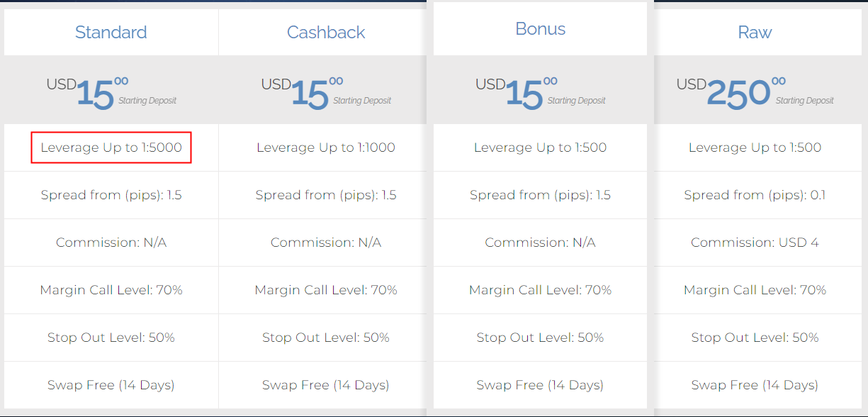Click the highlighted Leverage Up to 1:5000 text
Image resolution: width=868 pixels, height=417 pixels.
[x=111, y=148]
